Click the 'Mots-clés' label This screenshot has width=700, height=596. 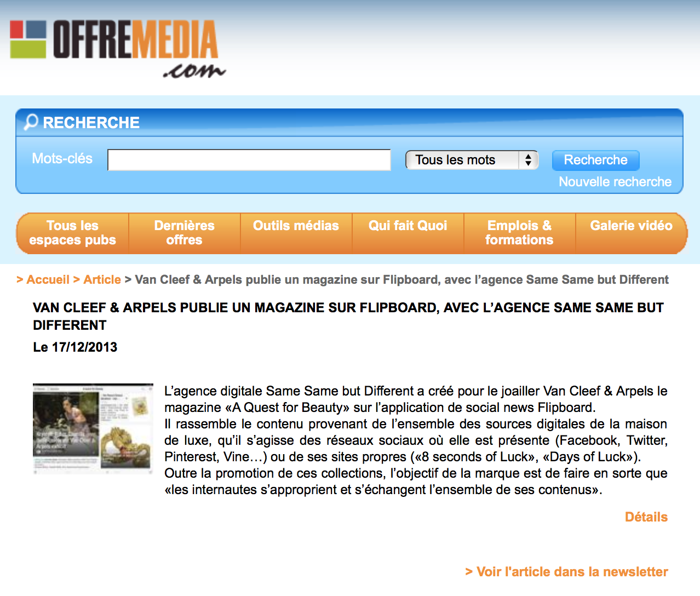(62, 159)
